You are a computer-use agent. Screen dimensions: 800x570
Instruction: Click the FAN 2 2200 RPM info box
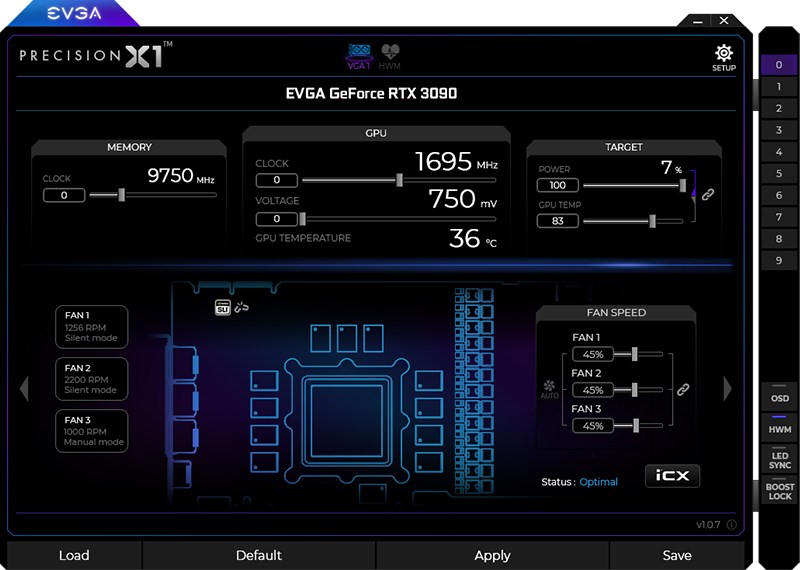tap(92, 379)
